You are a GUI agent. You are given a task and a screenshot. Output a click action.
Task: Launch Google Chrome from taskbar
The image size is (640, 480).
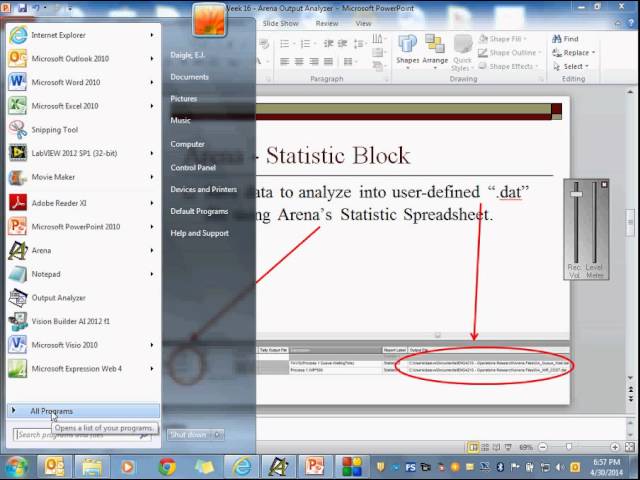(167, 467)
